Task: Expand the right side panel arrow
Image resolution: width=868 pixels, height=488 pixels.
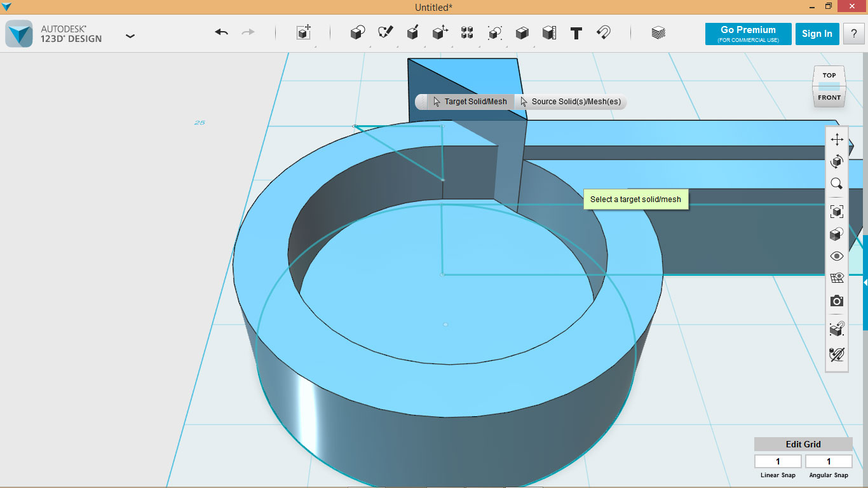Action: [865, 281]
